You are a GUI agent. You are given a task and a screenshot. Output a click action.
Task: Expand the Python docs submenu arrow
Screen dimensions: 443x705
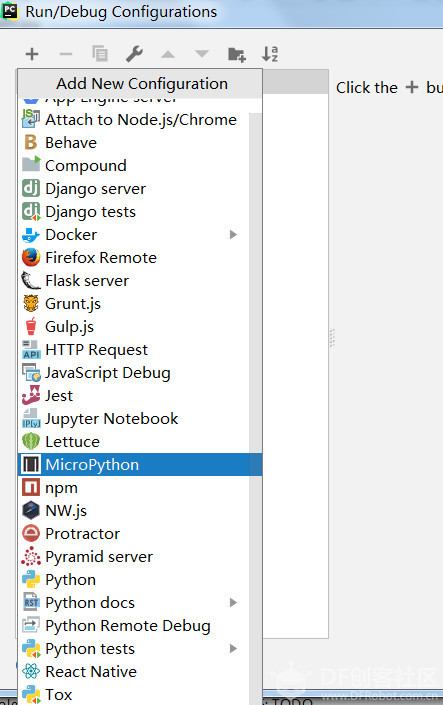pos(233,602)
